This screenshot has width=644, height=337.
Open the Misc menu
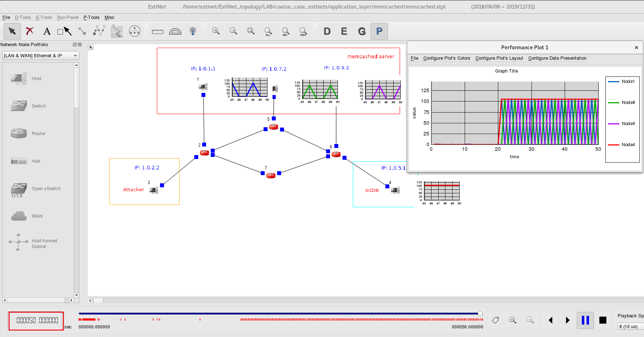[x=110, y=17]
